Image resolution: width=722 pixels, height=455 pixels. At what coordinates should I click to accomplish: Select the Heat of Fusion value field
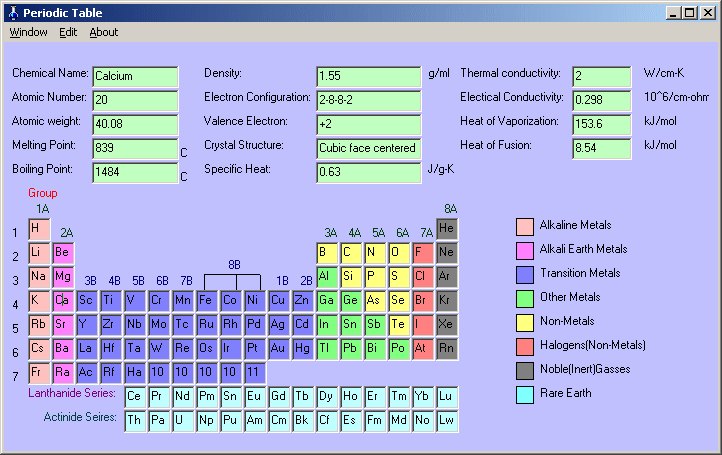click(x=602, y=149)
